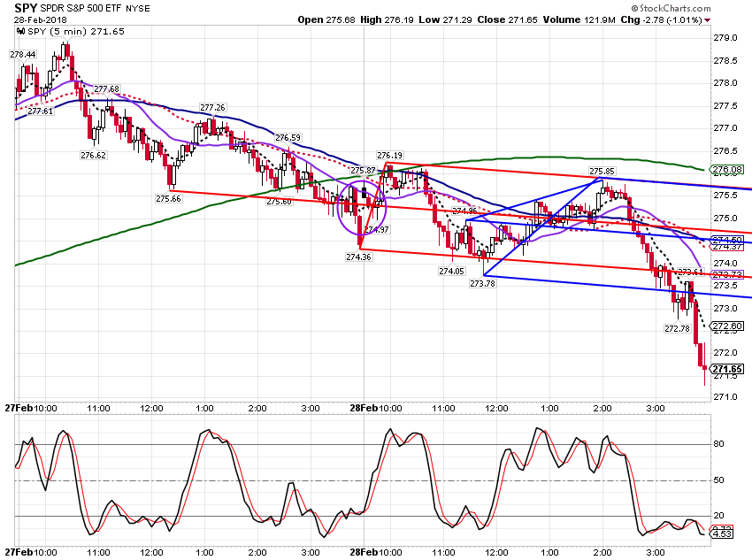Click the green moving average 276.08 tag

tap(726, 169)
